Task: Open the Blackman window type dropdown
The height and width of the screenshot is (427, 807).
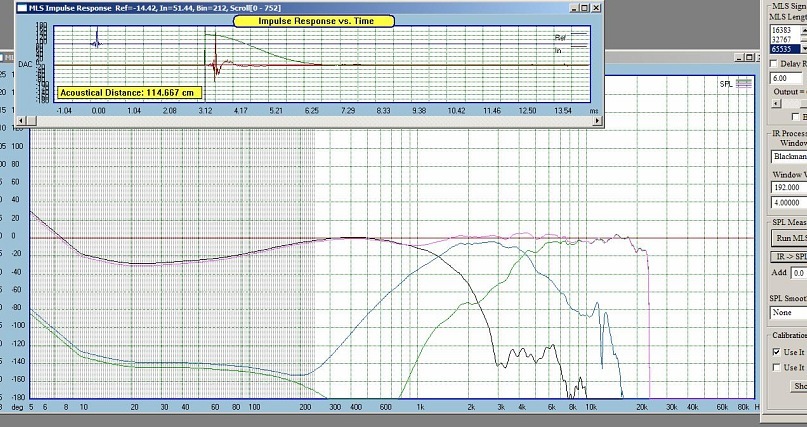Action: click(x=788, y=156)
